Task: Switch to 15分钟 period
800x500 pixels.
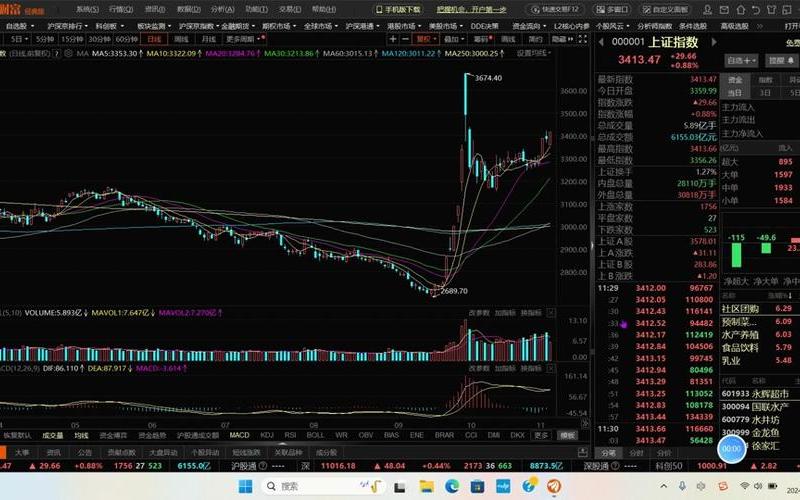Action: pyautogui.click(x=70, y=39)
